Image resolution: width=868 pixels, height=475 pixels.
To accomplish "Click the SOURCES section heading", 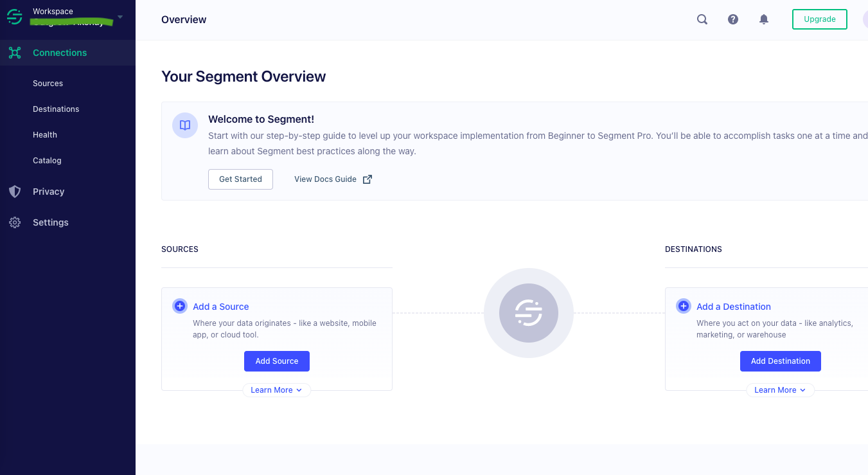I will pos(180,249).
